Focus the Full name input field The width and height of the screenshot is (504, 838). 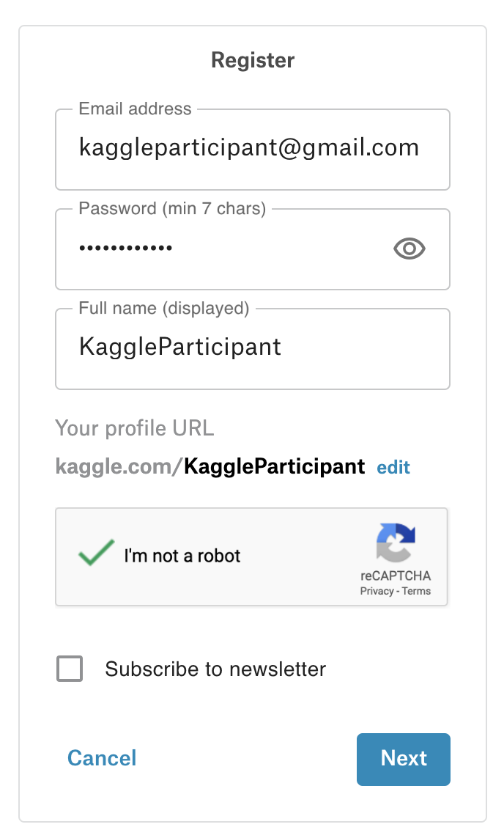249,348
